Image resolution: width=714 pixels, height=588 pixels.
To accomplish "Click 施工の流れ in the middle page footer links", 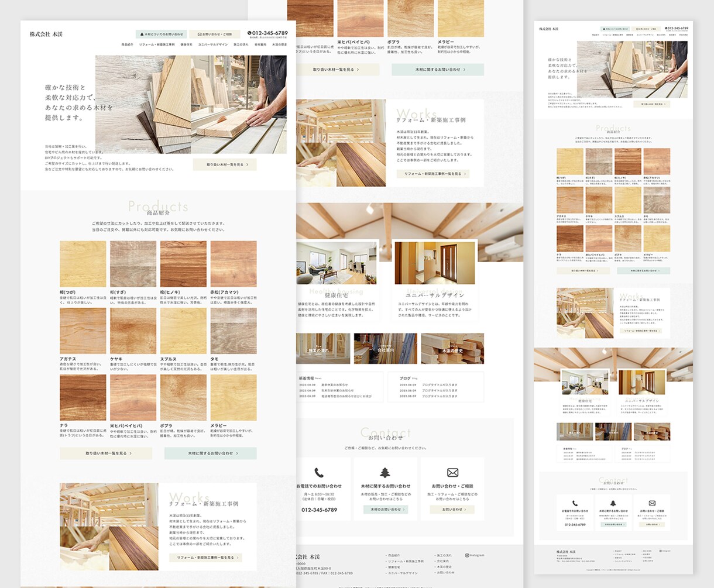I will 444,555.
